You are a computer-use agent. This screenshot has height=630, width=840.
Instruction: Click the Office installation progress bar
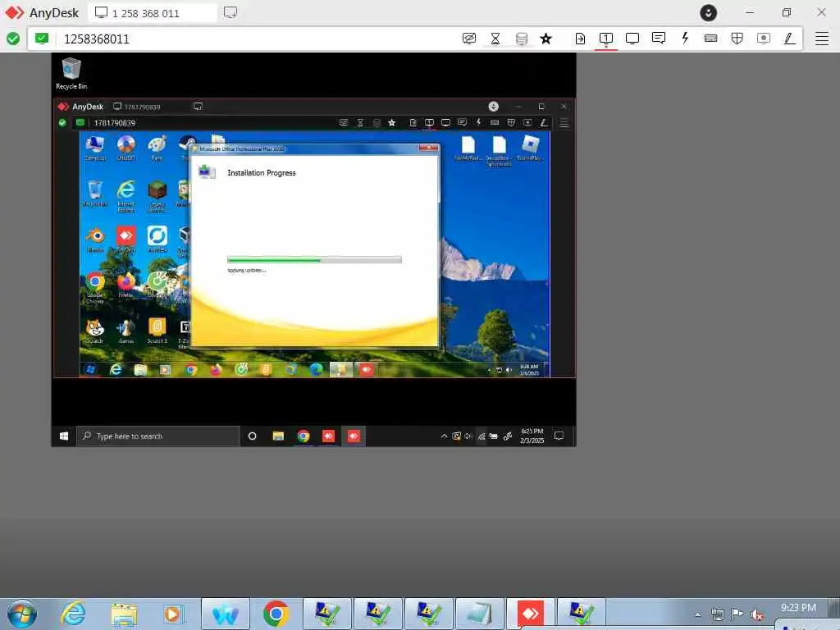point(314,260)
